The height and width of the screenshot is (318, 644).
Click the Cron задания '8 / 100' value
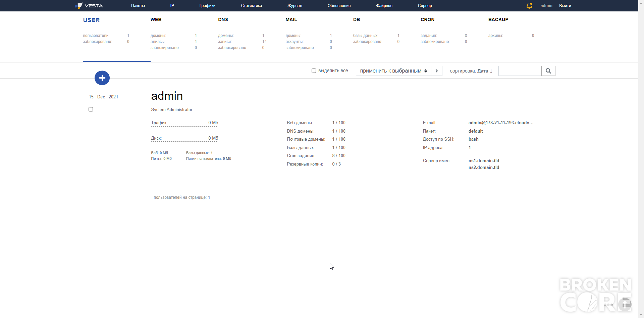[x=339, y=156]
